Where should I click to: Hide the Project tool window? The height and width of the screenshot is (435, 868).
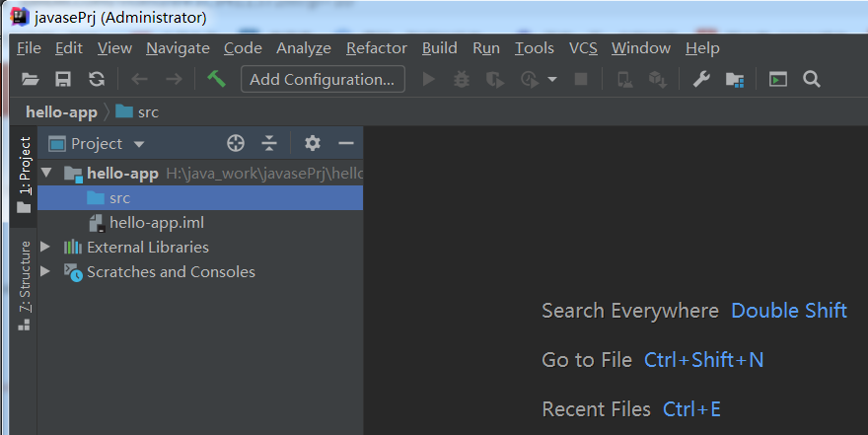pos(346,144)
